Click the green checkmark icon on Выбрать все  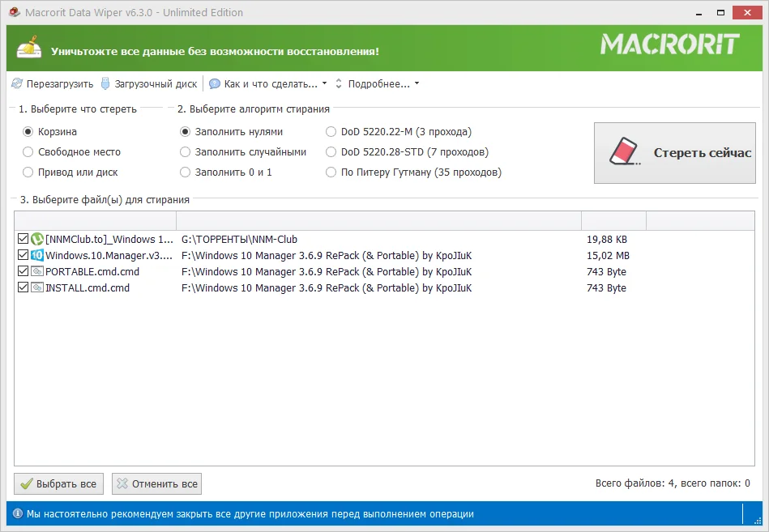point(27,484)
